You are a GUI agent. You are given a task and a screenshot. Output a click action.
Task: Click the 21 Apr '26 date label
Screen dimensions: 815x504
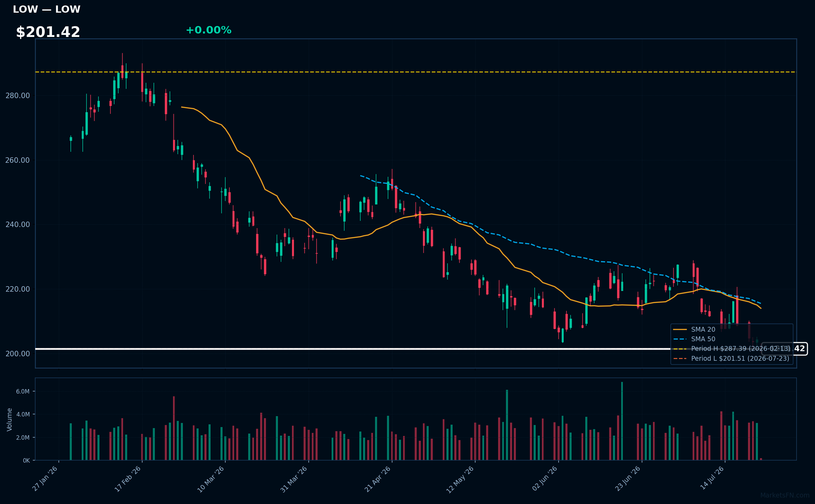point(378,479)
